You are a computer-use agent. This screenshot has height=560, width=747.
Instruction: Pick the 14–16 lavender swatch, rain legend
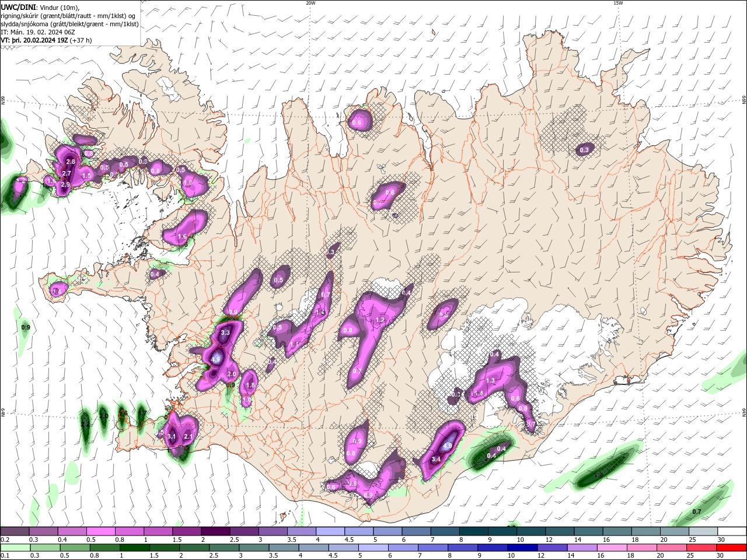coord(582,548)
